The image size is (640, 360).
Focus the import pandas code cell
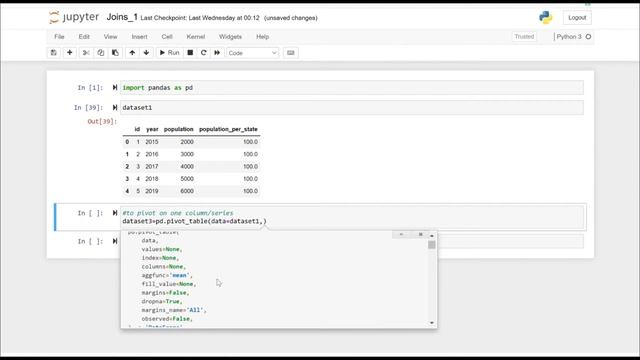point(352,88)
